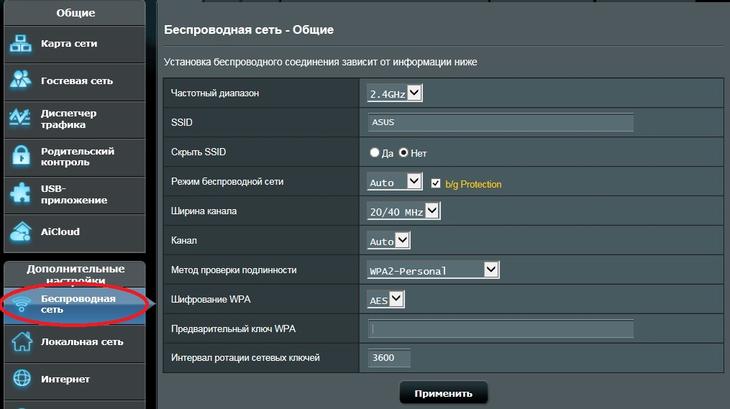
Task: Click the Wi-Fi icon beside Беспроводная сеть
Action: 21,304
